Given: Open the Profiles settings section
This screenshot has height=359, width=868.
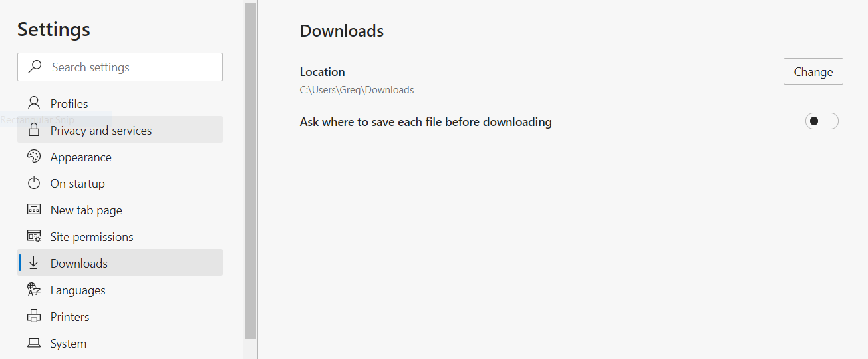Looking at the screenshot, I should pos(120,103).
